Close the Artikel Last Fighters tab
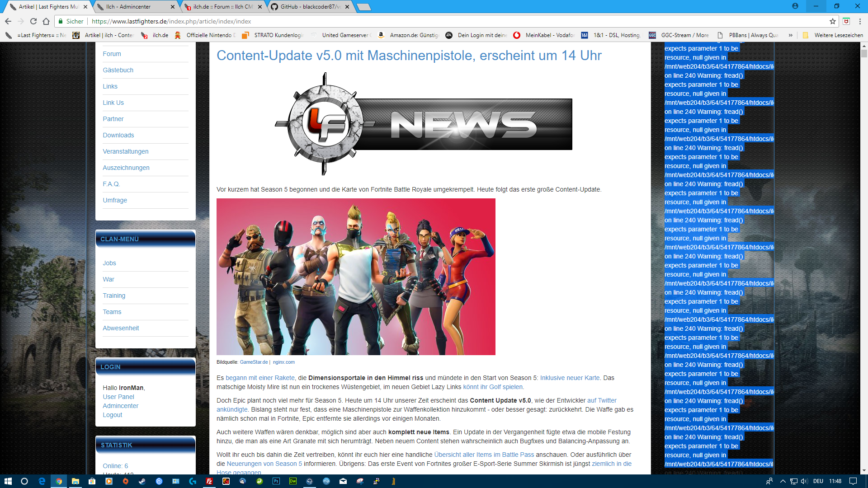The height and width of the screenshot is (488, 868). pyautogui.click(x=85, y=7)
